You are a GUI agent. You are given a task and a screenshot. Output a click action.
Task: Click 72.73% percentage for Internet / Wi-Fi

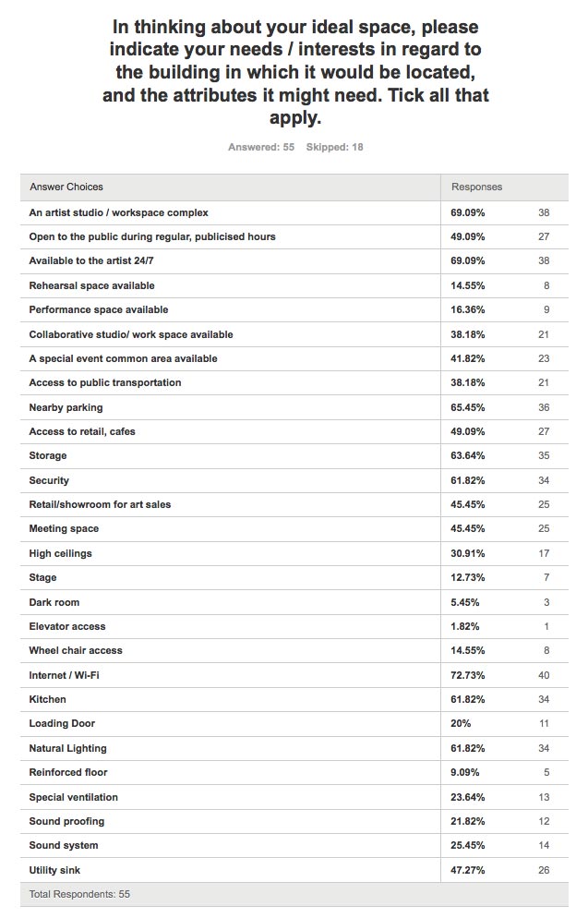click(x=468, y=675)
